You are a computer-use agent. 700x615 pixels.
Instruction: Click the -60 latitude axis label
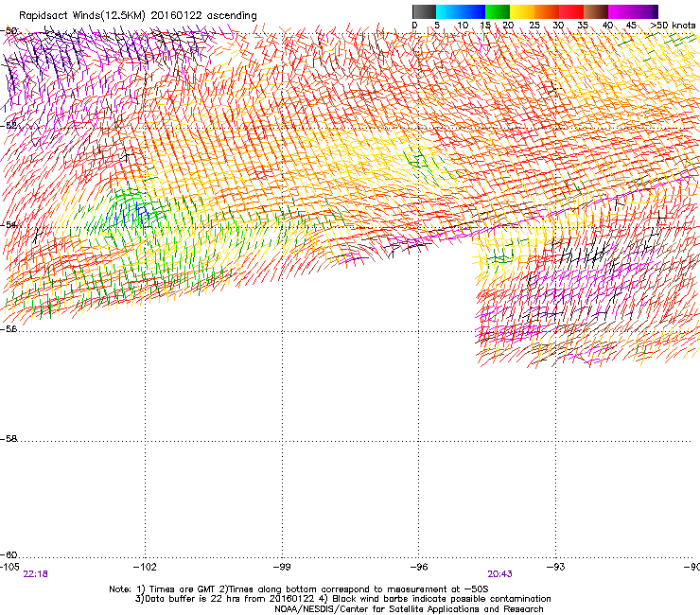[9, 554]
